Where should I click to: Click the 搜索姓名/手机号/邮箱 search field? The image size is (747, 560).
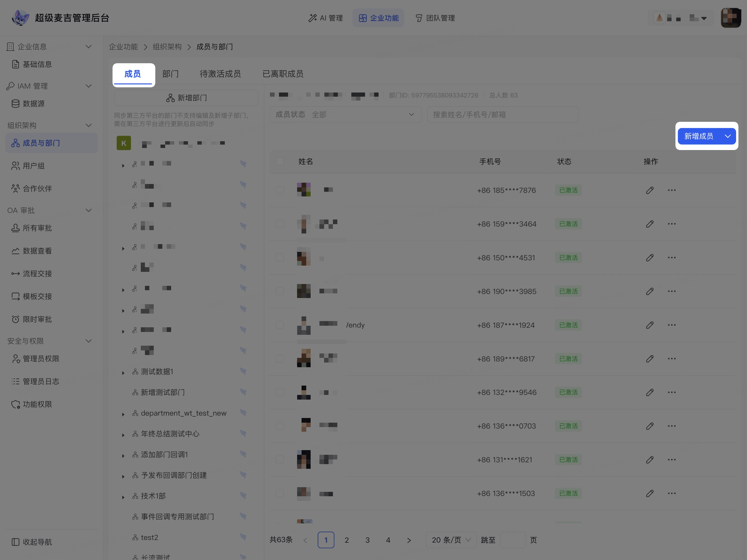click(x=502, y=115)
